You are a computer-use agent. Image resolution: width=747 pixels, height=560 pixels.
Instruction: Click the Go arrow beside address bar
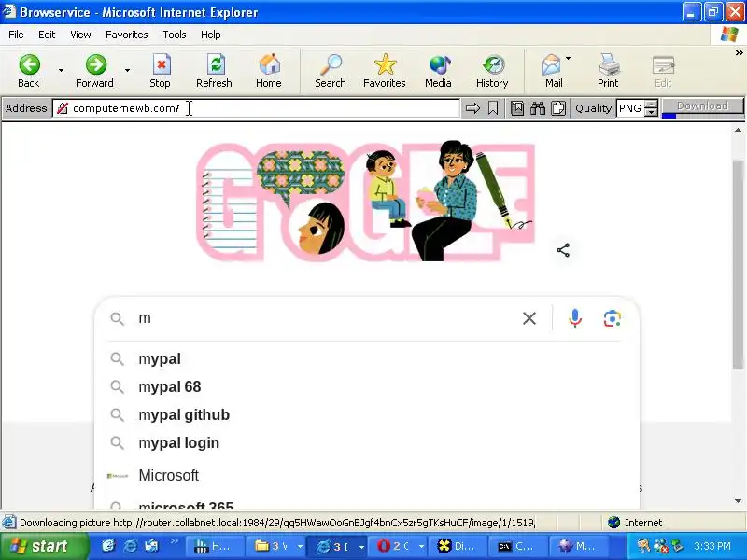click(472, 108)
